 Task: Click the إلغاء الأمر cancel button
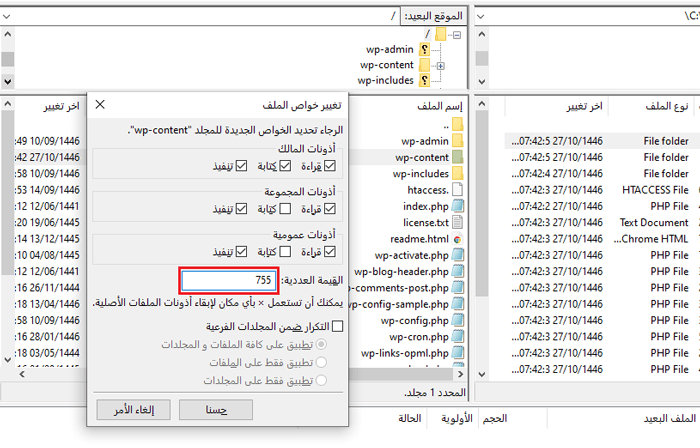click(x=133, y=410)
